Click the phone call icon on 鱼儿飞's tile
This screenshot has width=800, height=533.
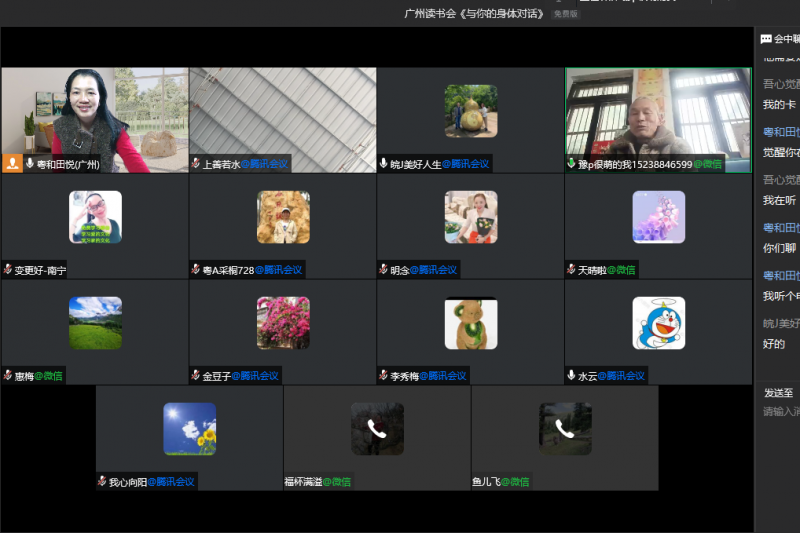(x=565, y=429)
